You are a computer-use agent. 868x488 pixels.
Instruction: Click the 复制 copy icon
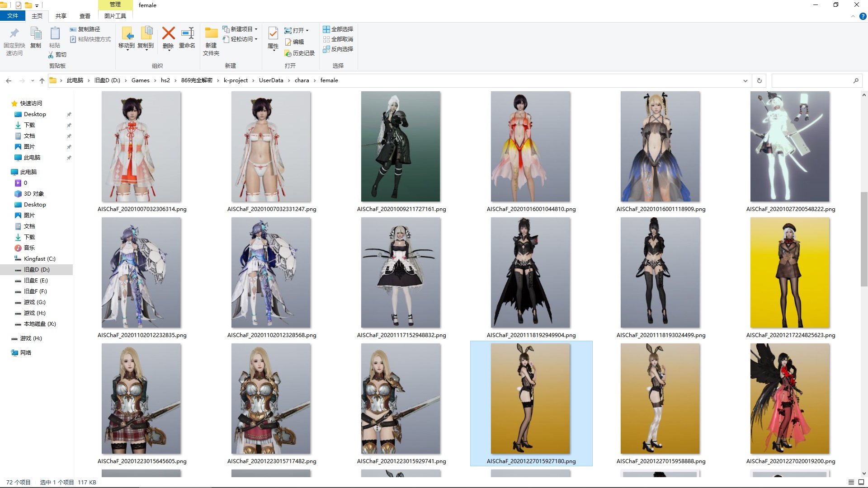36,33
